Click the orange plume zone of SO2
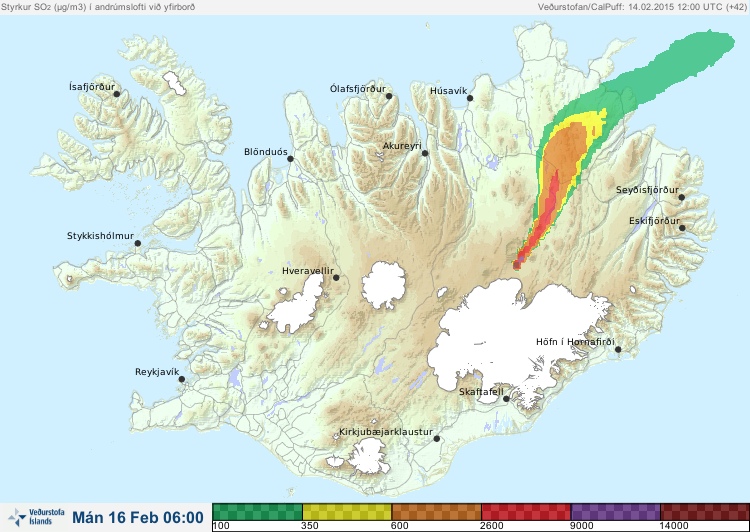The height and width of the screenshot is (532, 750). [567, 151]
